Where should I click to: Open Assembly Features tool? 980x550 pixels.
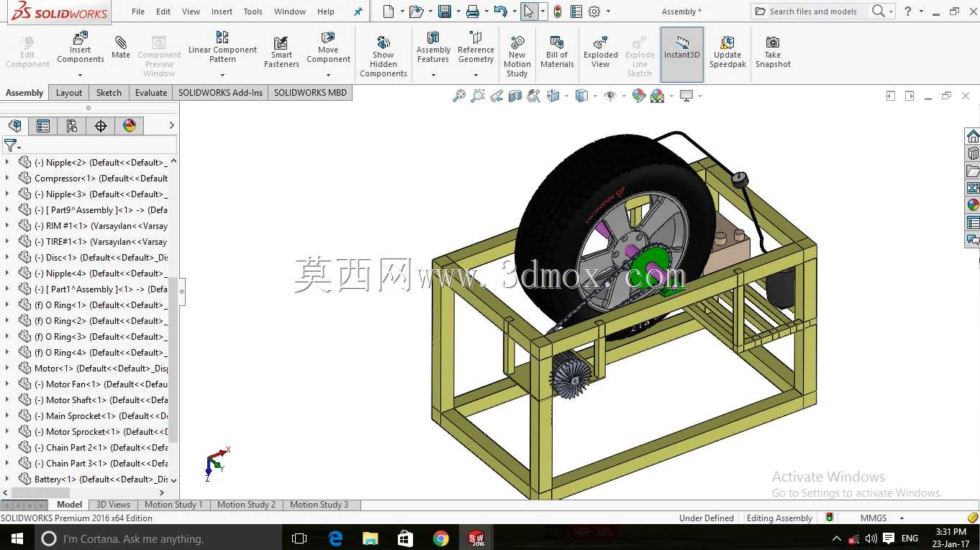coord(433,48)
